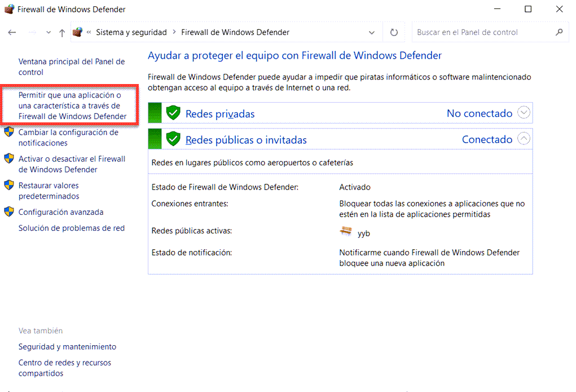Click Firewall de Windows Defender breadcrumb
576x392 pixels.
pyautogui.click(x=235, y=32)
